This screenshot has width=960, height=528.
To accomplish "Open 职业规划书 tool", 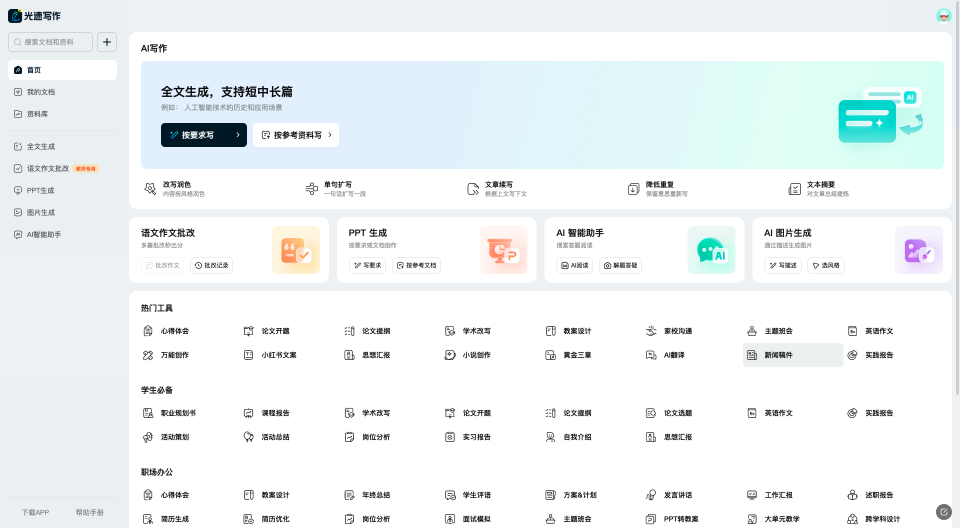I will pos(170,413).
